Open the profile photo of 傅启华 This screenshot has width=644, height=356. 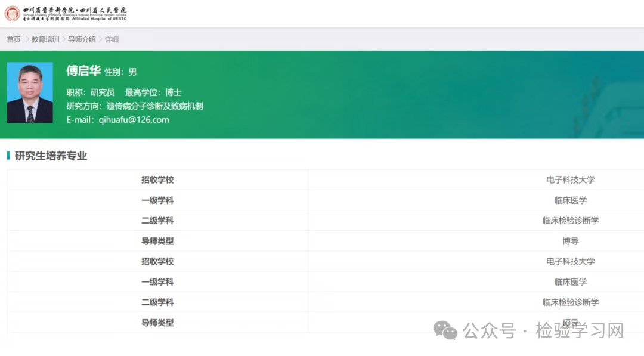[30, 92]
